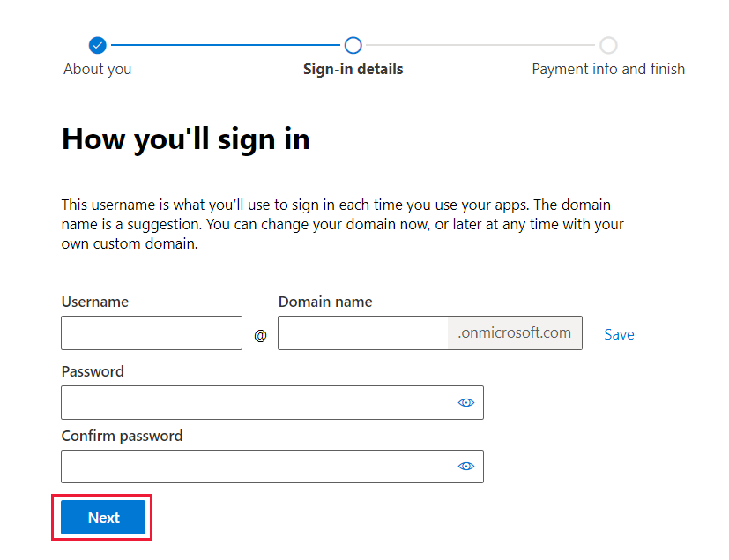729x560 pixels.
Task: Toggle password visibility off for Password
Action: tap(465, 402)
